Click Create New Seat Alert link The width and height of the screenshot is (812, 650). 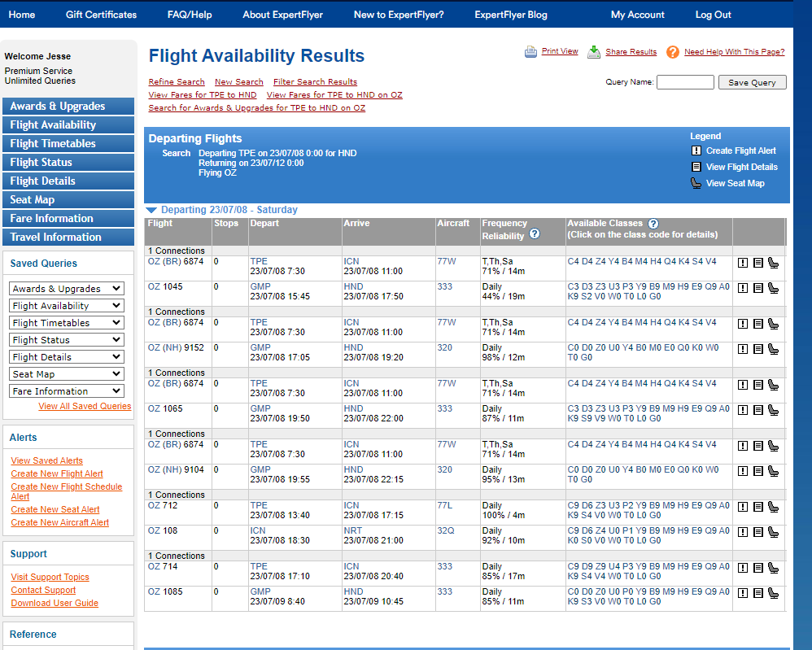(55, 509)
